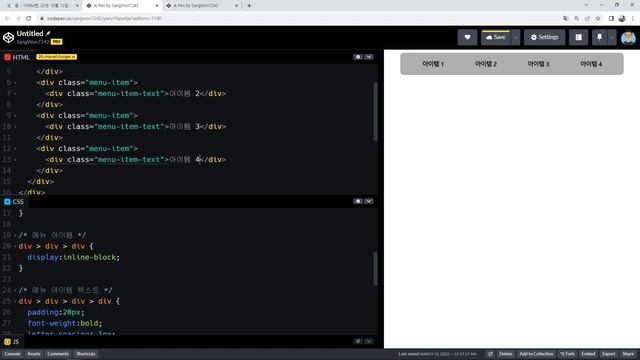640x360 pixels.
Task: Open JS editor settings gear
Action: pos(358,341)
